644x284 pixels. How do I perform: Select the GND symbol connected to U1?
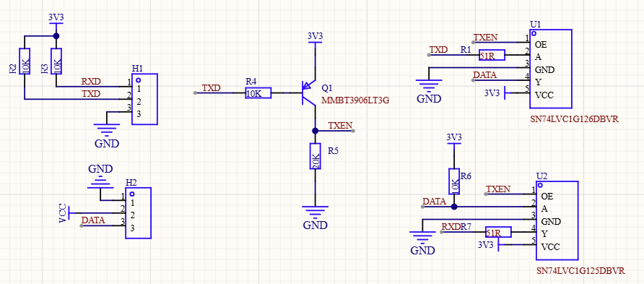(429, 91)
